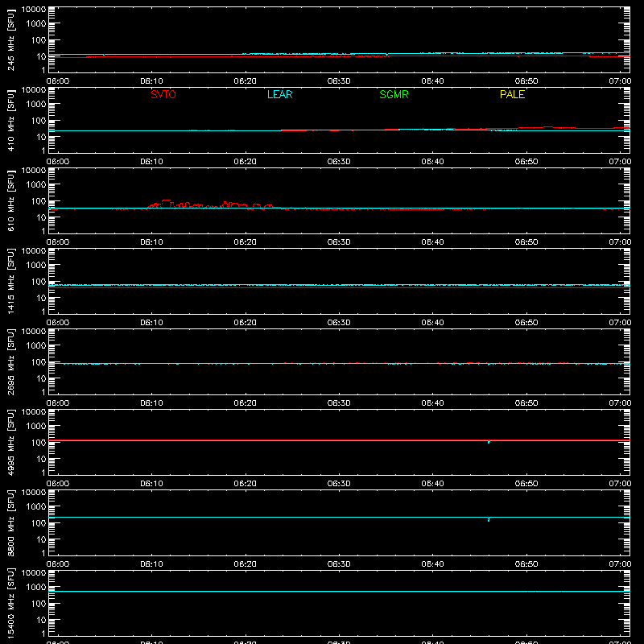Select the 2695 MHz [SFU] axis title

[10, 361]
